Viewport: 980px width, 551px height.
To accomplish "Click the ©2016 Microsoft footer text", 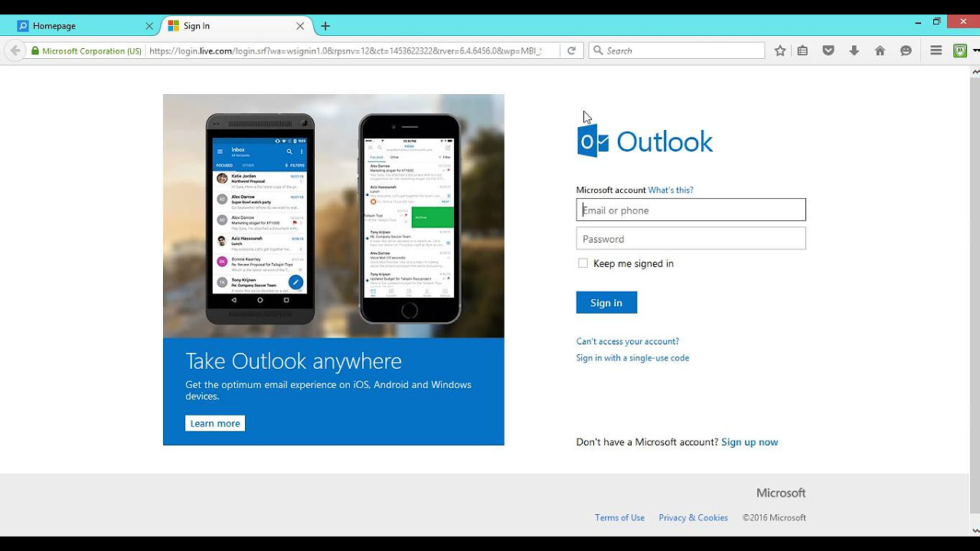I will [x=774, y=517].
